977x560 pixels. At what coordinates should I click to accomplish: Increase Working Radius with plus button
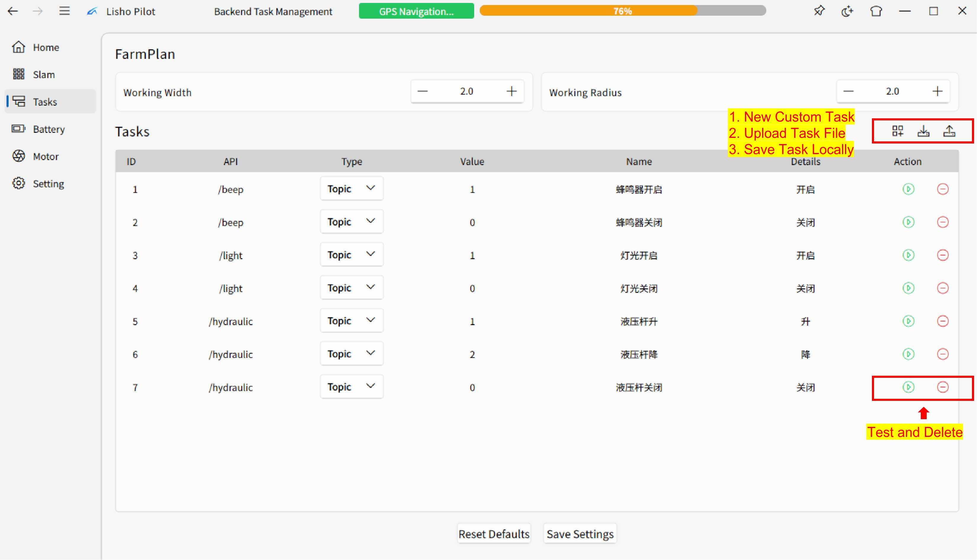[937, 91]
